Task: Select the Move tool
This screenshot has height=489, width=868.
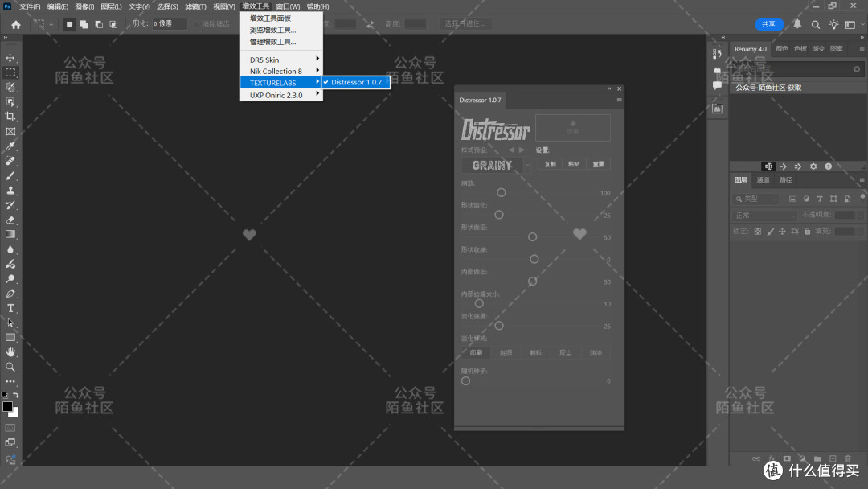Action: 10,58
